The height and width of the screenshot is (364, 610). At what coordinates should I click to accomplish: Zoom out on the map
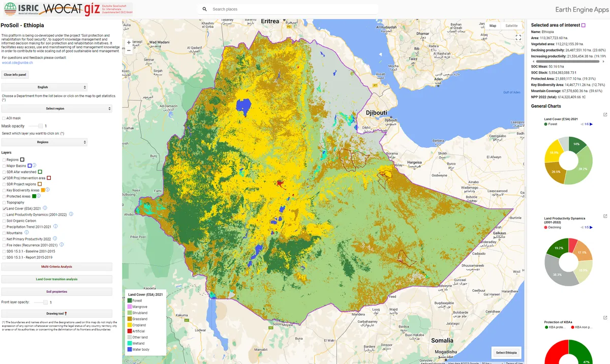click(129, 51)
